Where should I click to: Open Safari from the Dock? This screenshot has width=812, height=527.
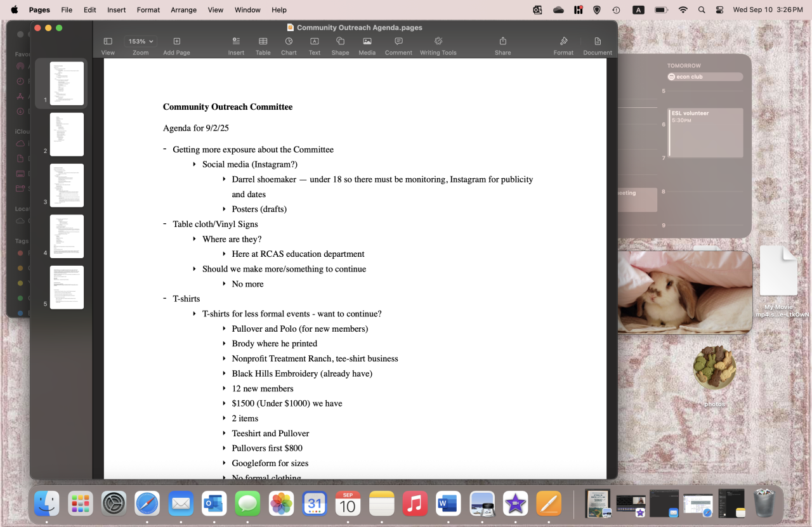(x=148, y=504)
